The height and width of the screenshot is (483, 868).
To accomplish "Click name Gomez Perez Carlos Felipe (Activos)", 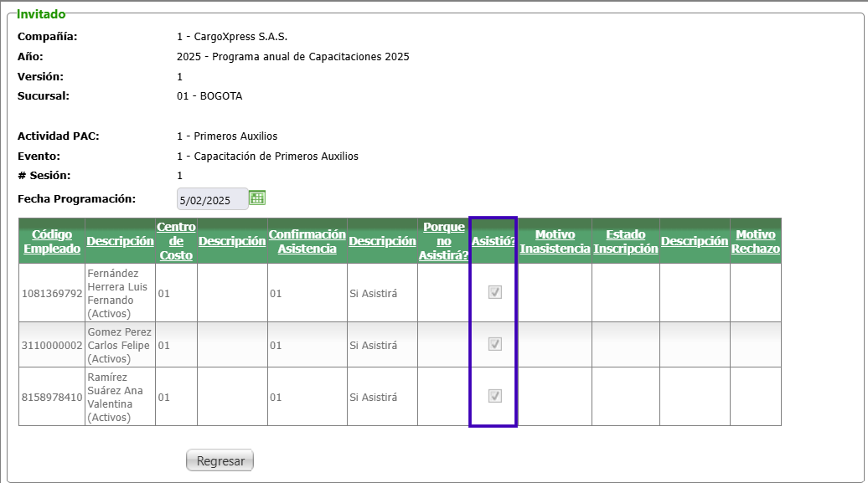I will pos(119,345).
